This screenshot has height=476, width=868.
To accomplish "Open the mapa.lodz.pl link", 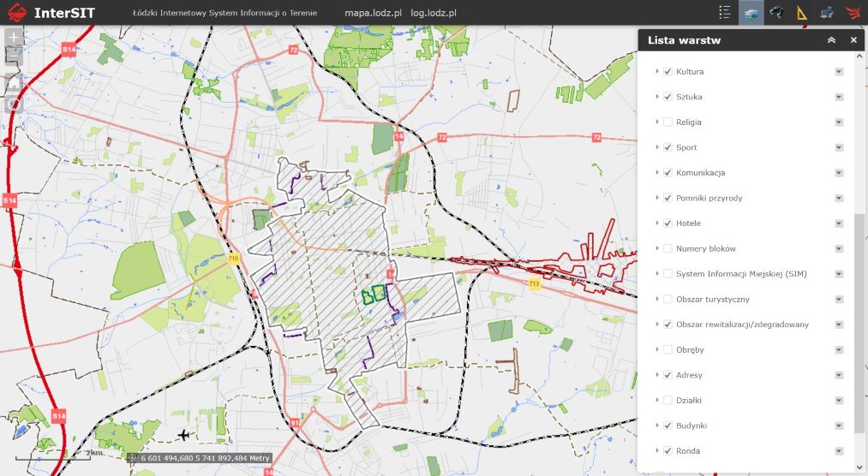I will [x=373, y=14].
